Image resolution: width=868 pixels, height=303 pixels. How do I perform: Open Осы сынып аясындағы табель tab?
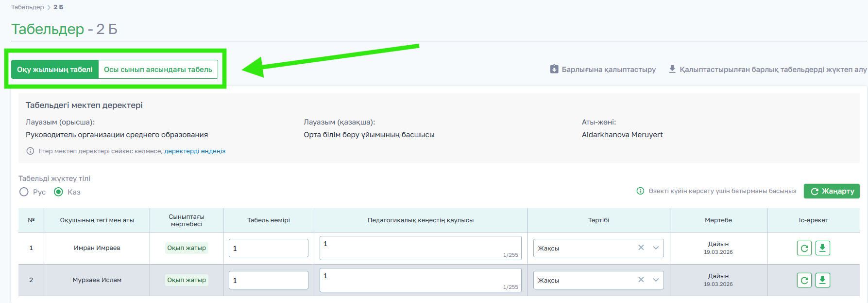(158, 70)
